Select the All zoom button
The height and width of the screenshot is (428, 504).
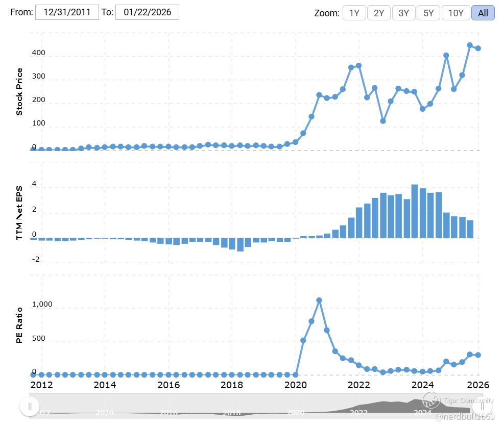point(483,13)
